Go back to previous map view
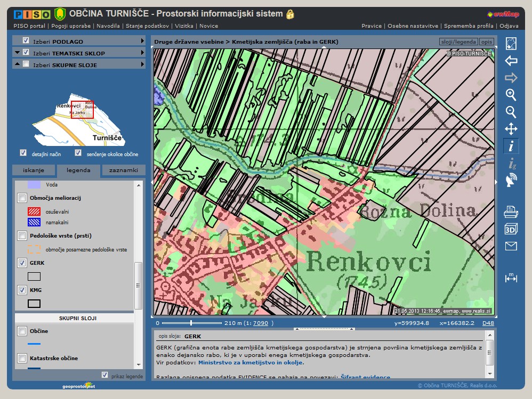Screen dimensions: 532x399 [x=511, y=61]
